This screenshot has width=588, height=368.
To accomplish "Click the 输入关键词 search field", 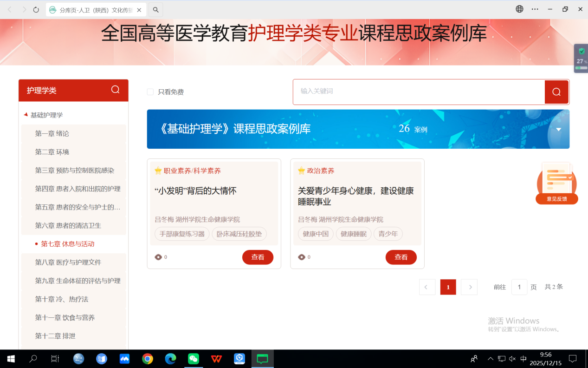I will 418,92.
